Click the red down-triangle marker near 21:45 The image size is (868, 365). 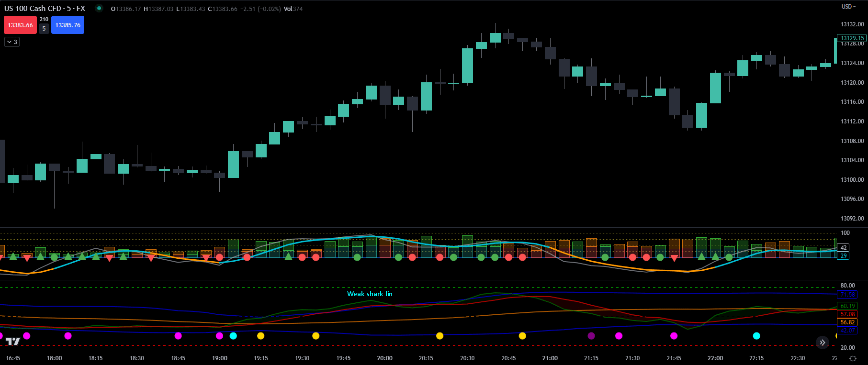coord(674,258)
